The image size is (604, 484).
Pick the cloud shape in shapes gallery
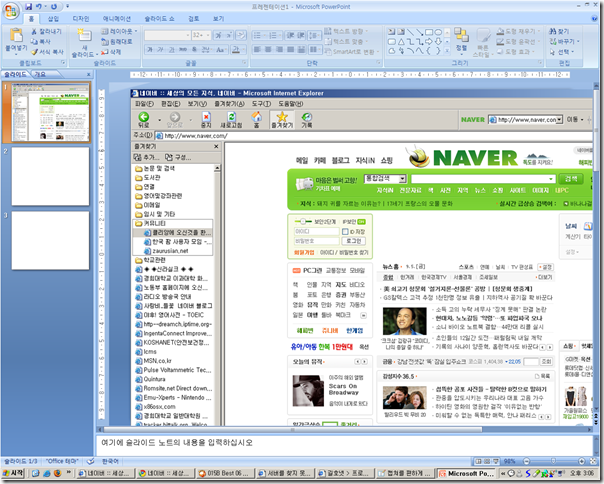(392, 51)
